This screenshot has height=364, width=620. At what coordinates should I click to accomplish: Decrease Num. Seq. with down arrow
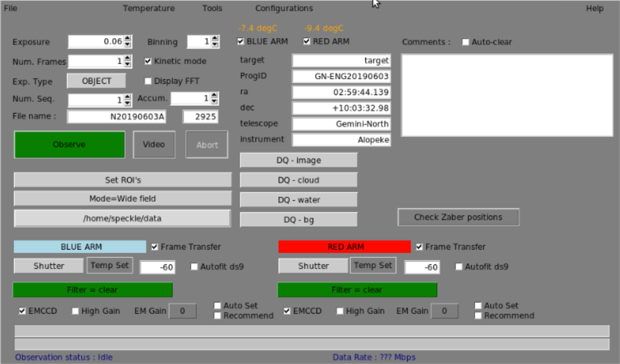[x=128, y=103]
